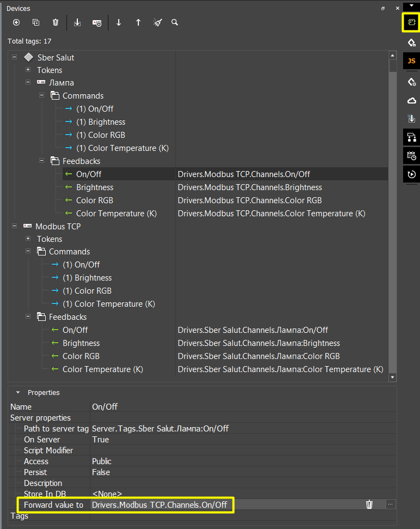Click the trash icon in Devices toolbar
The image size is (420, 529).
56,22
